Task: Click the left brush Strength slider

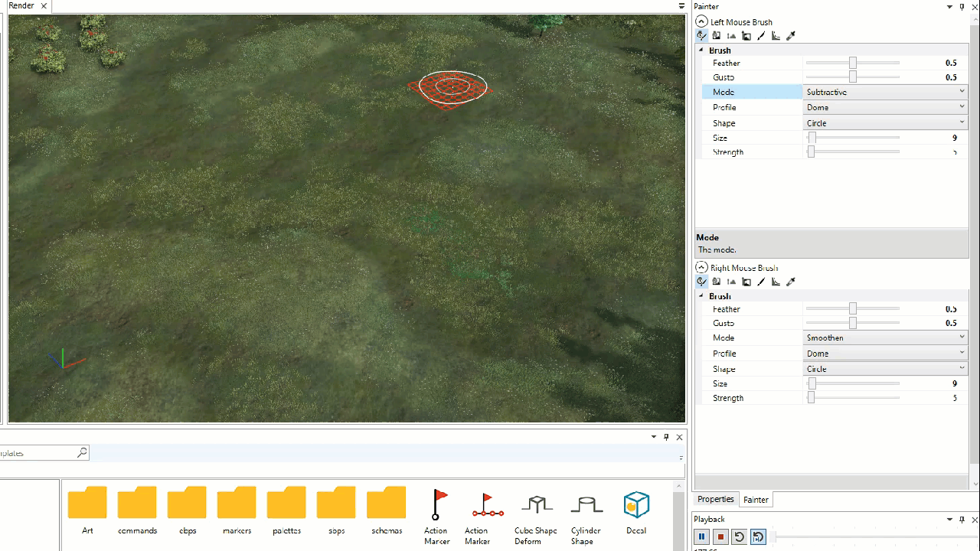Action: (x=852, y=152)
